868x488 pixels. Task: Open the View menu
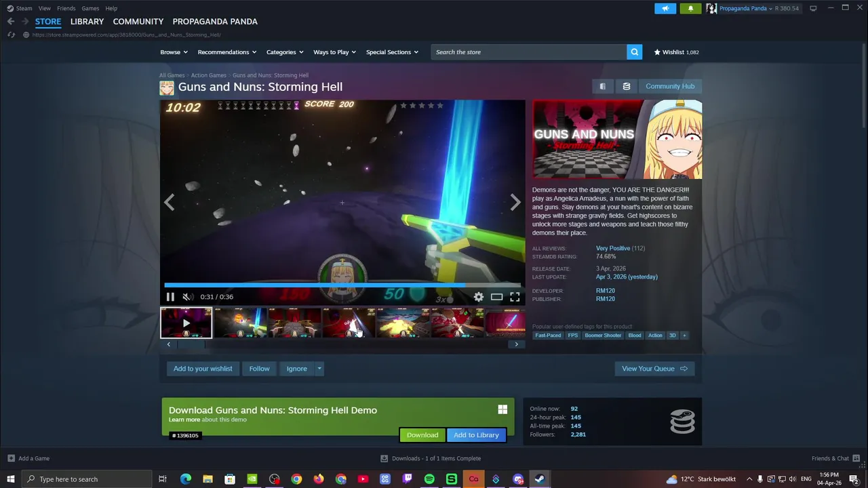point(45,8)
